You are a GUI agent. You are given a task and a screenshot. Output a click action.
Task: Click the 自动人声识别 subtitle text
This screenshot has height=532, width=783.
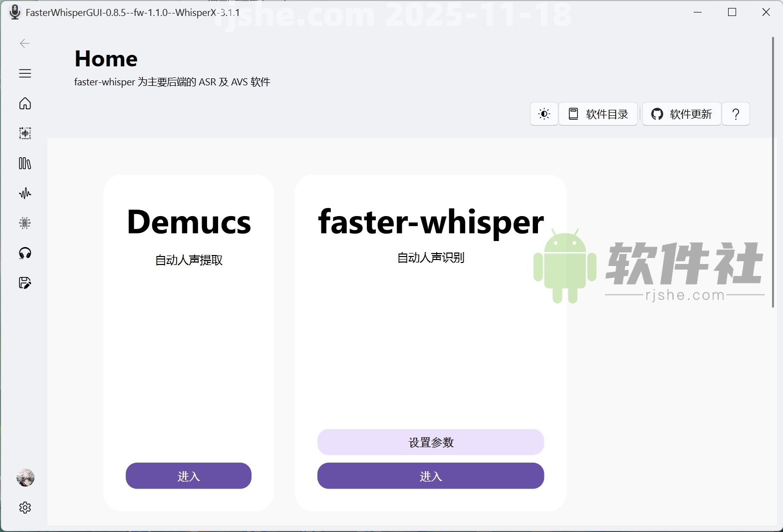click(x=431, y=258)
